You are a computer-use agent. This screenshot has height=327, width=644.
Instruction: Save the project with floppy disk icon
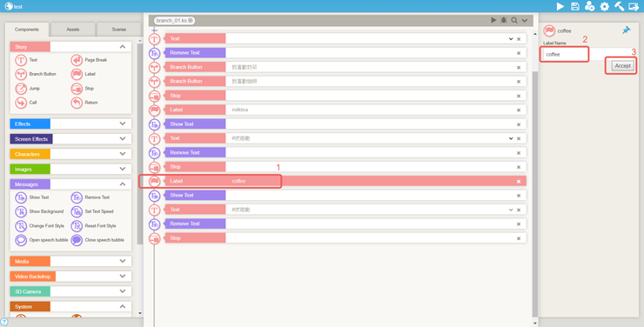(x=575, y=6)
